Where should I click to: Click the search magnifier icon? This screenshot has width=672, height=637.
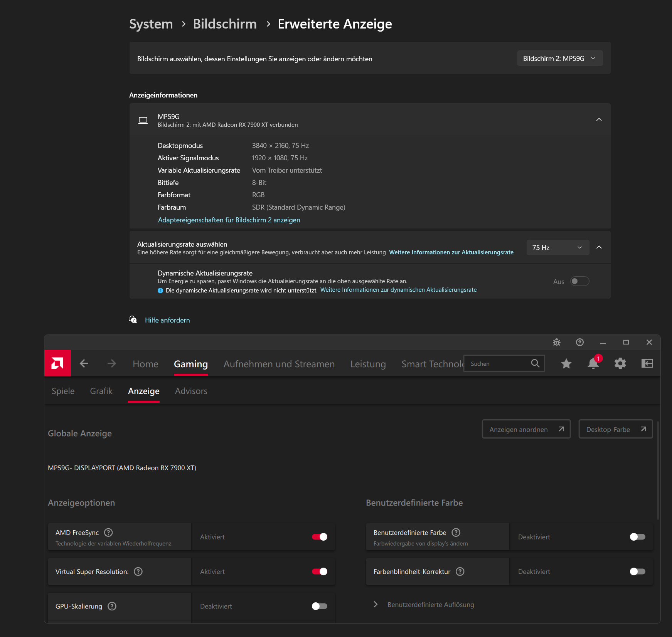click(x=535, y=363)
